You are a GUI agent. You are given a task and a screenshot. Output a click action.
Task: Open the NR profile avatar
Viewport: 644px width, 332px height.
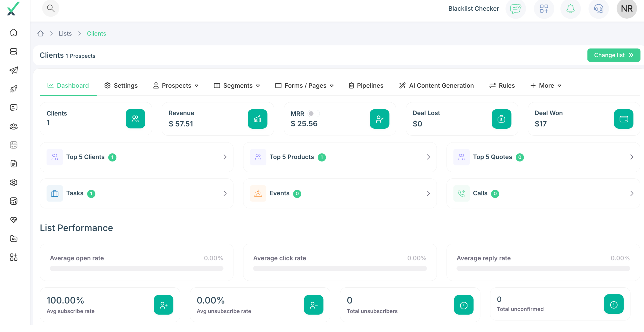pyautogui.click(x=627, y=9)
